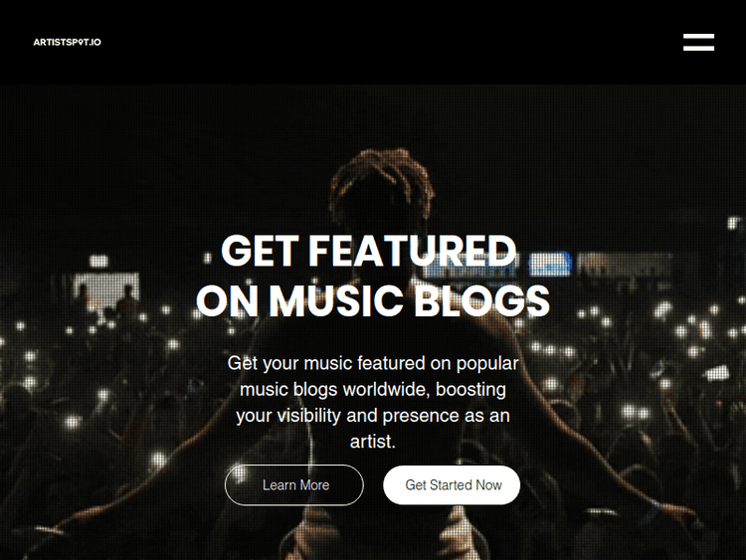
Task: Open the hamburger navigation menu
Action: click(698, 42)
